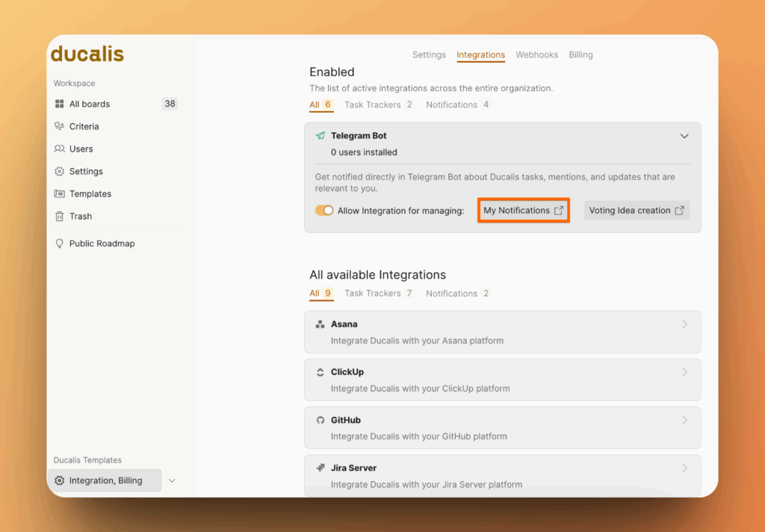Click the Telegram Bot paper plane icon

tap(320, 136)
